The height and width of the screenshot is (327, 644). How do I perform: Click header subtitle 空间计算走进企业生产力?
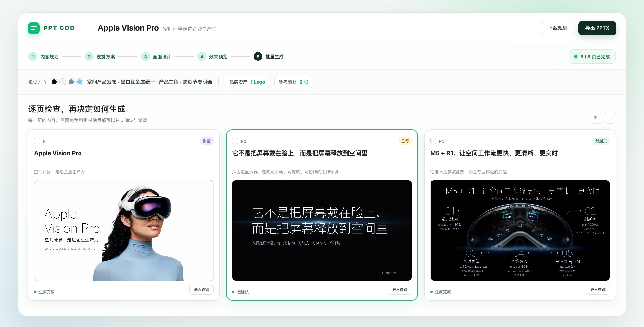pos(190,29)
